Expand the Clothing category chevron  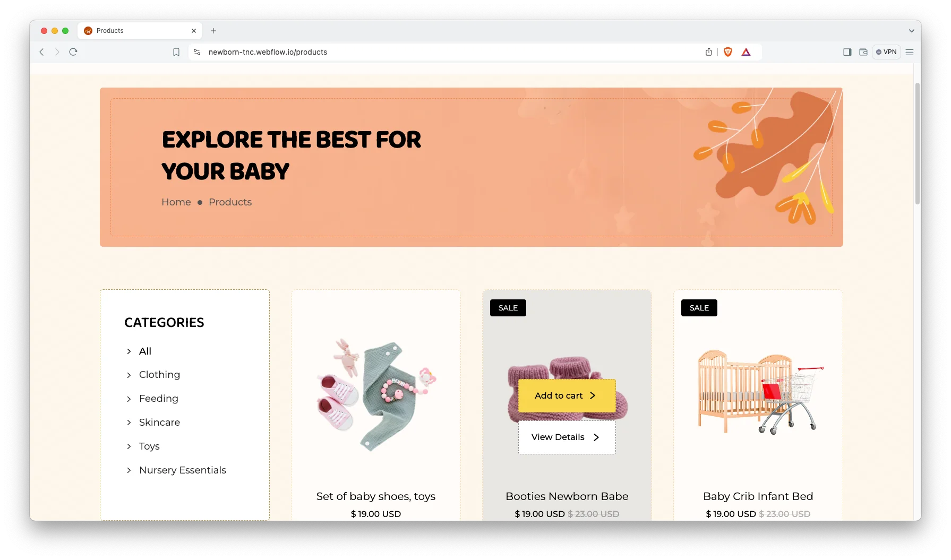128,375
